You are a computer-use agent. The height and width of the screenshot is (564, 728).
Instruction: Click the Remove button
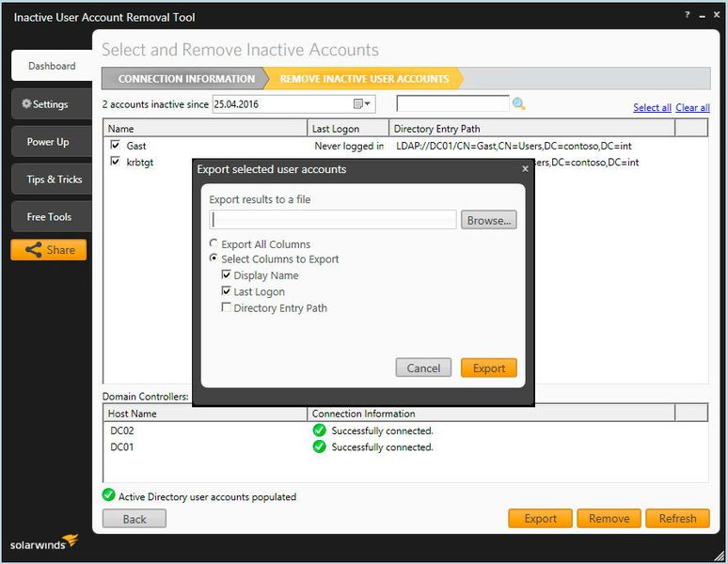pyautogui.click(x=609, y=519)
